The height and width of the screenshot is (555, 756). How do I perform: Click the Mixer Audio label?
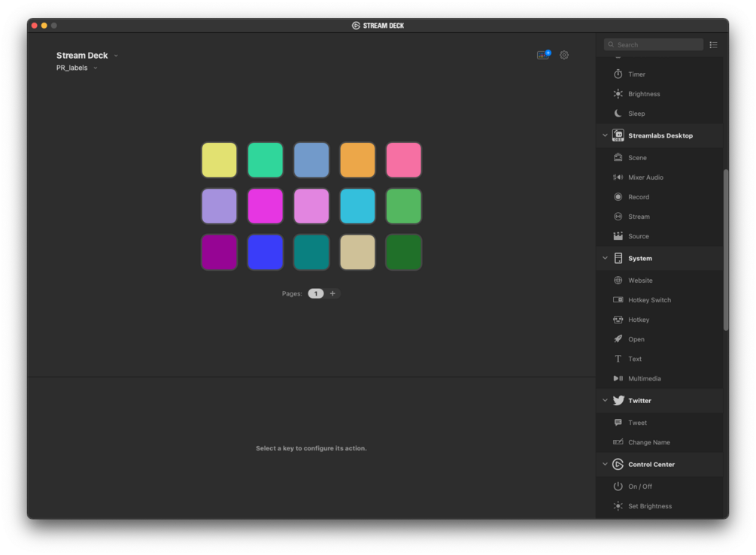click(645, 177)
